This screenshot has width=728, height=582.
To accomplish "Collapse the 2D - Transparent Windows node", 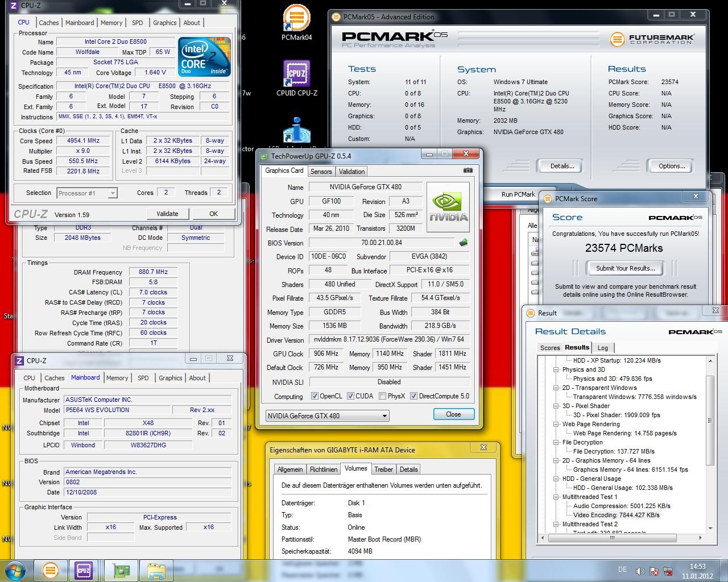I will pos(556,388).
